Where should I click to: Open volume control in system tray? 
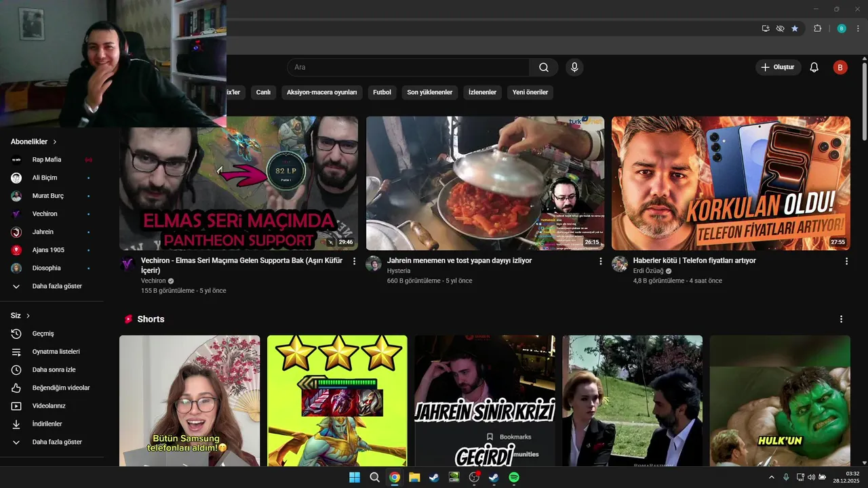pyautogui.click(x=812, y=477)
